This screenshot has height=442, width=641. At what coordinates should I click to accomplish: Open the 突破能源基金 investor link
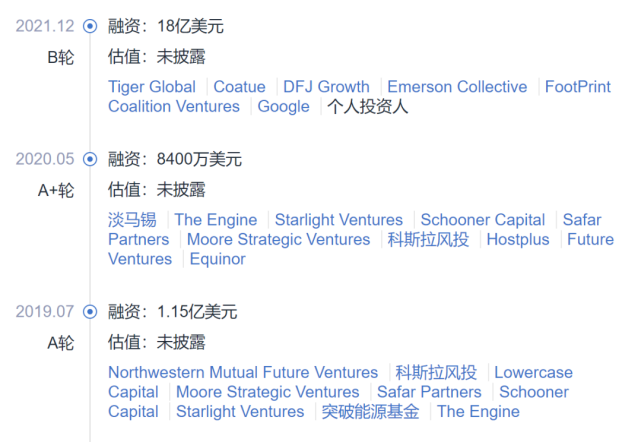click(x=370, y=412)
